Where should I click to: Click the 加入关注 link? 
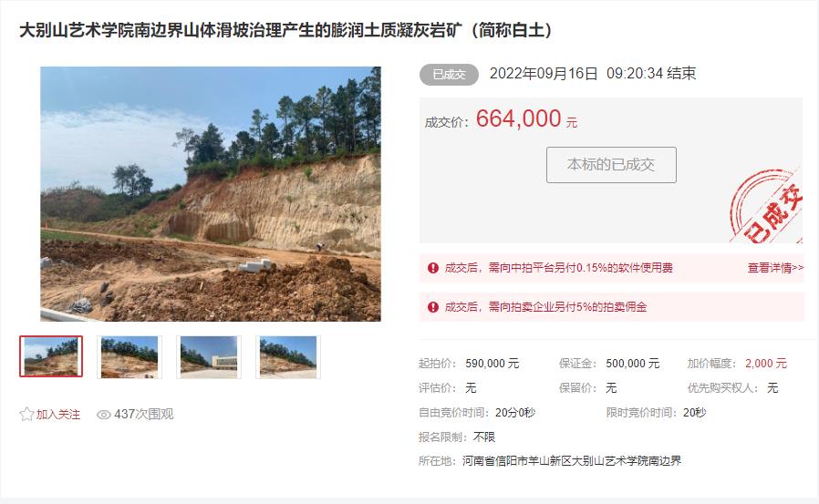pos(58,415)
